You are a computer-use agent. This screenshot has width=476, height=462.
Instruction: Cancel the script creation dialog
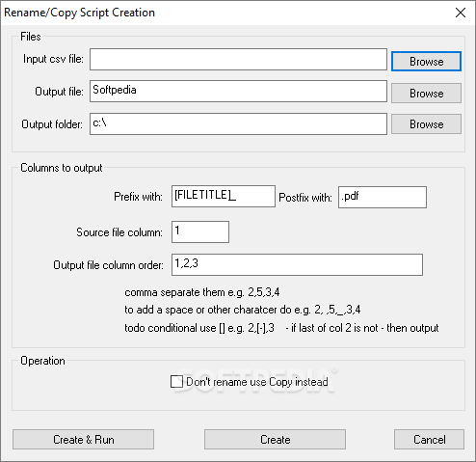pos(429,440)
